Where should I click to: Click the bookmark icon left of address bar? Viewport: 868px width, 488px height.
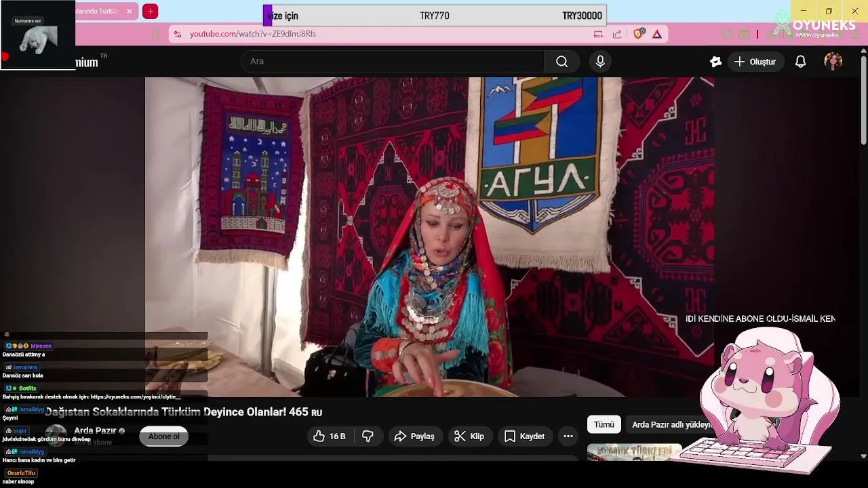tap(155, 34)
